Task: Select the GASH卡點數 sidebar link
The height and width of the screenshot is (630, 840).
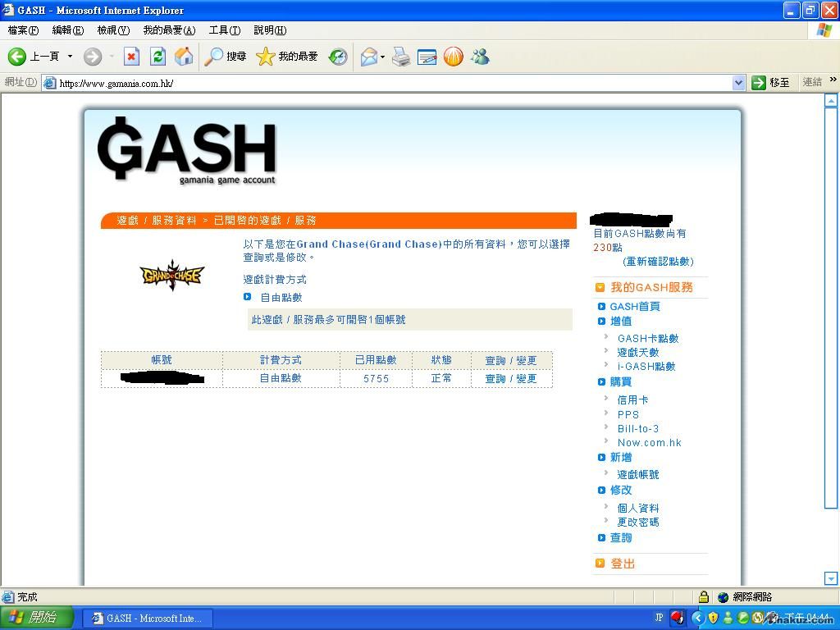Action: point(647,338)
